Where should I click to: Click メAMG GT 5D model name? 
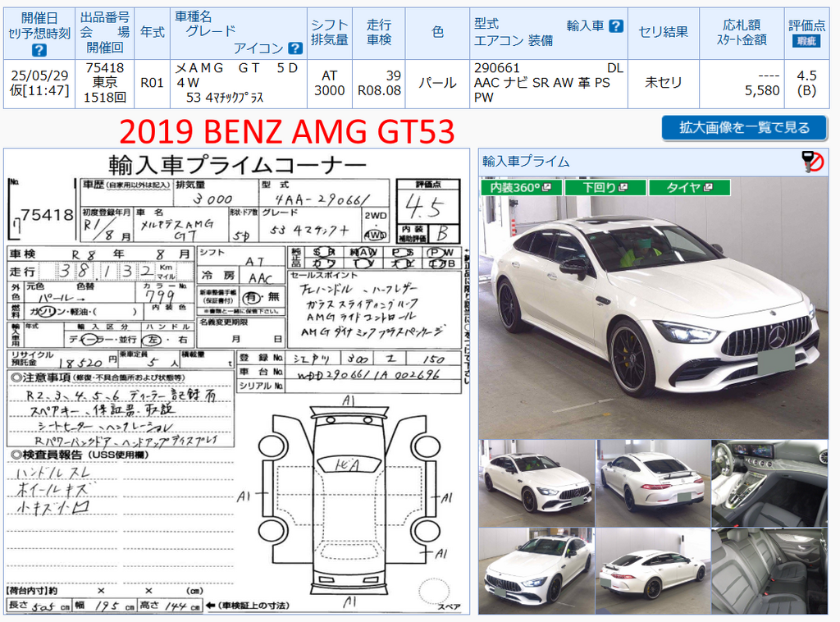click(x=236, y=68)
